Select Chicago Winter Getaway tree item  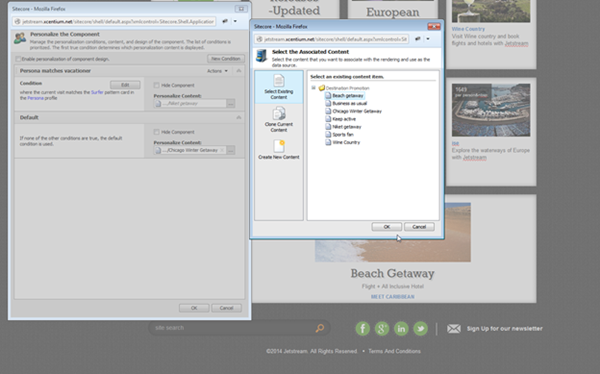[x=357, y=111]
